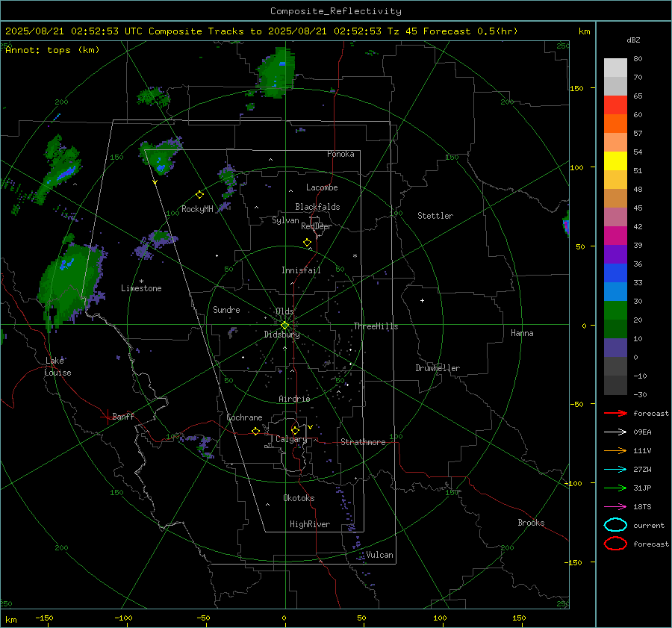Click the yellow diamond marker beside RockyMH
Screen dimensions: 672x628
pyautogui.click(x=199, y=195)
